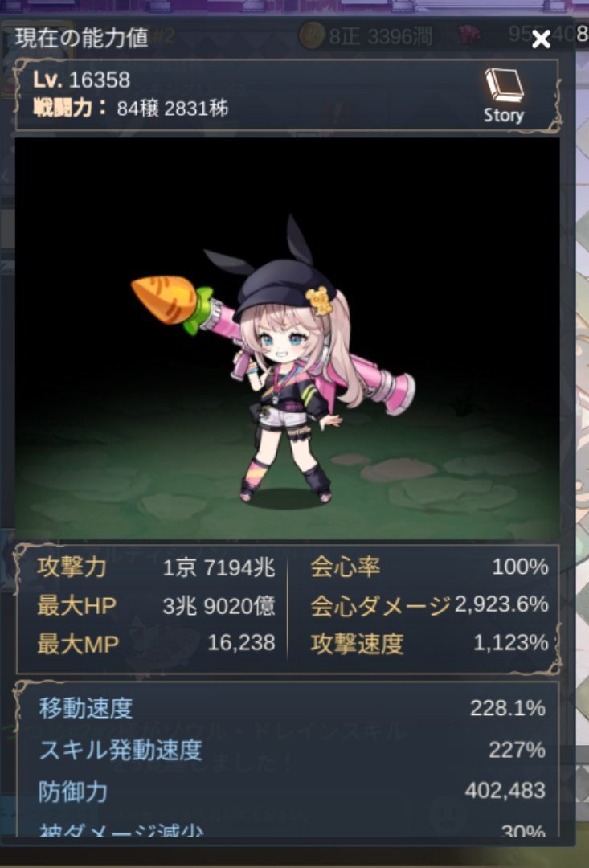Tap the スキル発動速度 detail row
589x868 pixels.
click(x=292, y=750)
